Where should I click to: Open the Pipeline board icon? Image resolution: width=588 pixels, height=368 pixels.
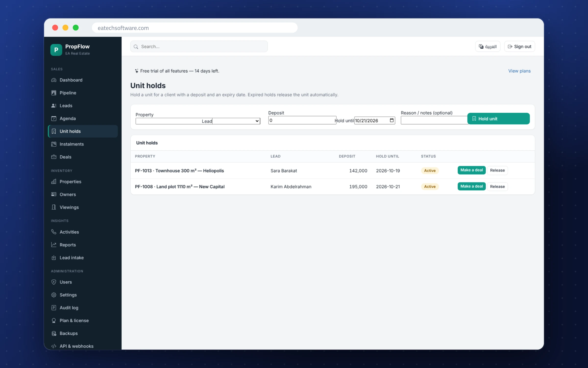(54, 93)
